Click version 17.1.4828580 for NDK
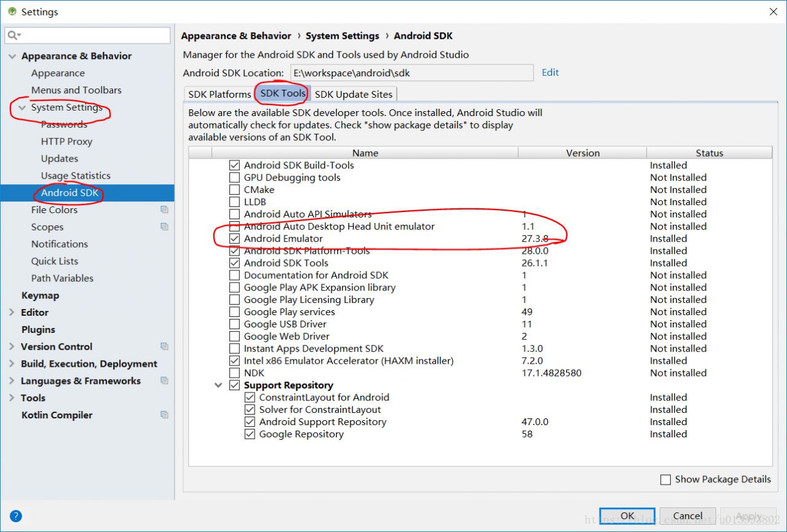This screenshot has height=532, width=787. (x=552, y=373)
